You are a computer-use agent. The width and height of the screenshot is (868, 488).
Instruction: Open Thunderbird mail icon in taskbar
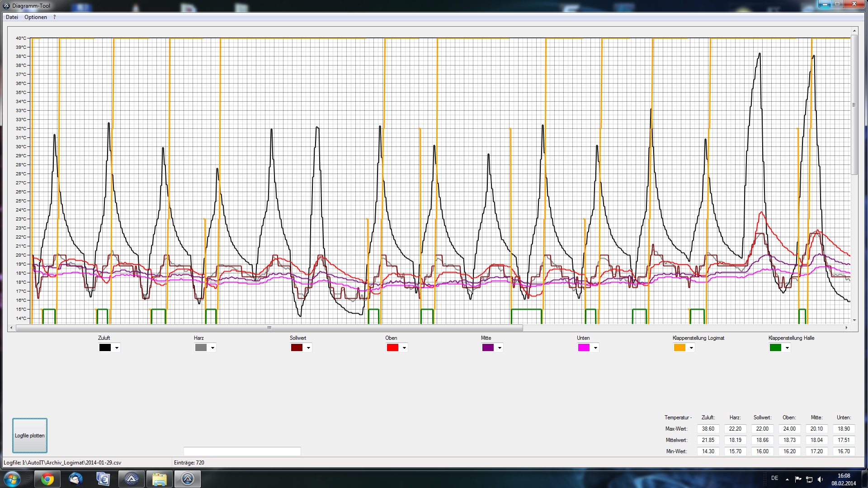75,479
